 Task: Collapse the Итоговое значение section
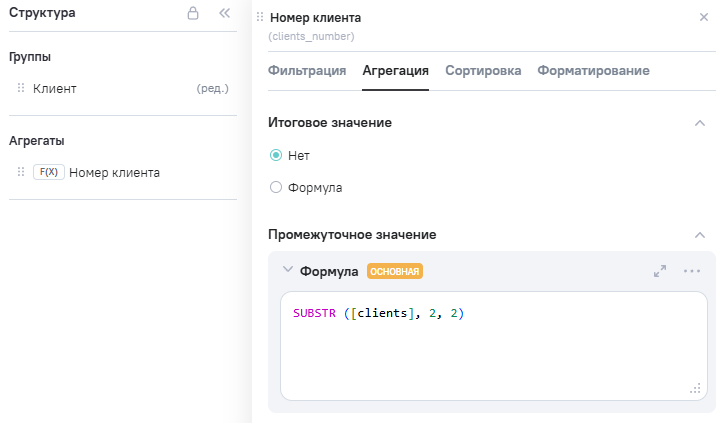(700, 122)
